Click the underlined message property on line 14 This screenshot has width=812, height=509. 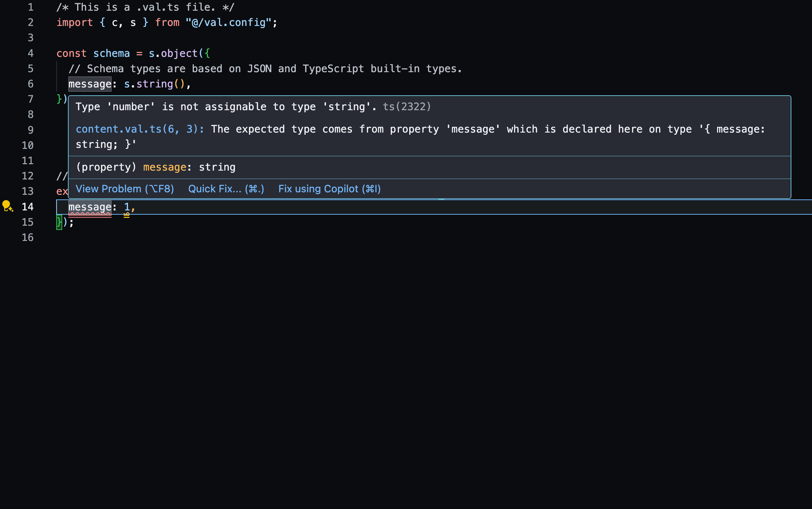click(90, 207)
